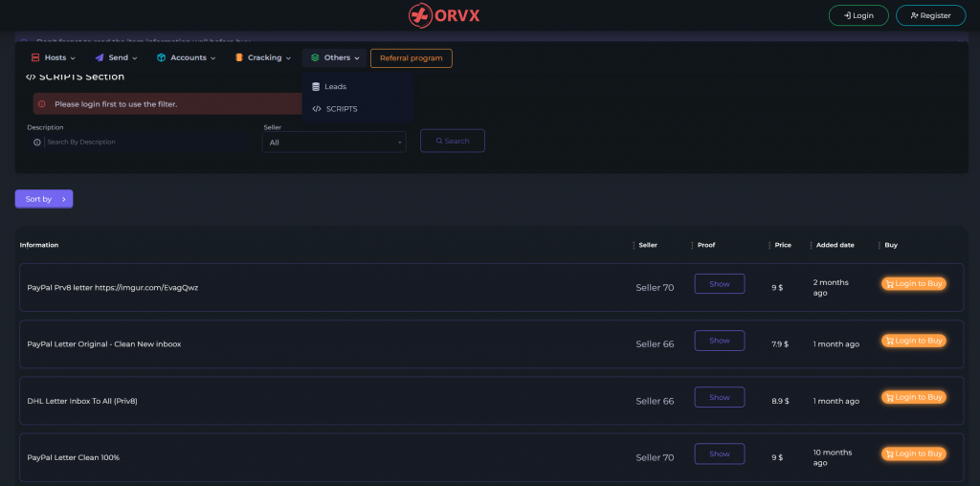Show proof for PayPal Letter Original row
The image size is (980, 486).
pos(720,341)
